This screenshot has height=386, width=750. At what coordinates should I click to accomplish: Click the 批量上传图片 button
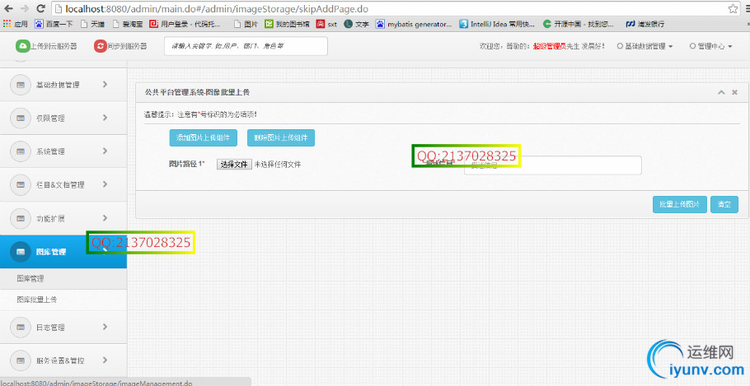(x=679, y=204)
